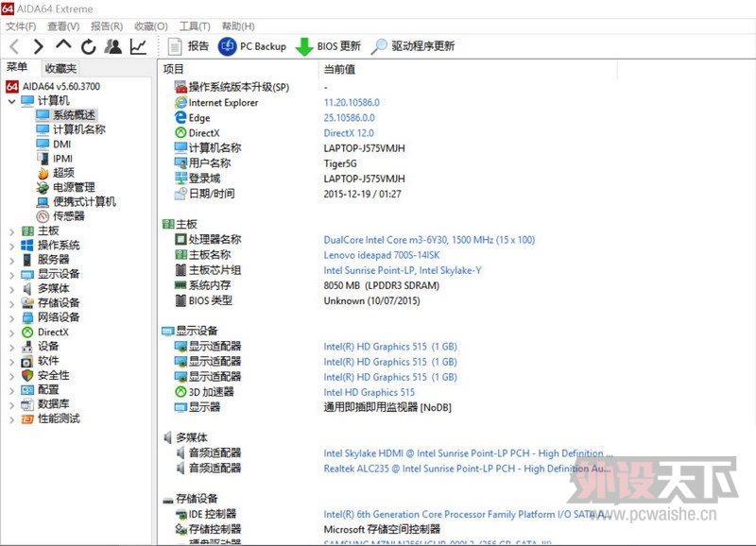Click the Intel Sunrise Point-LP chipset link

(x=403, y=270)
